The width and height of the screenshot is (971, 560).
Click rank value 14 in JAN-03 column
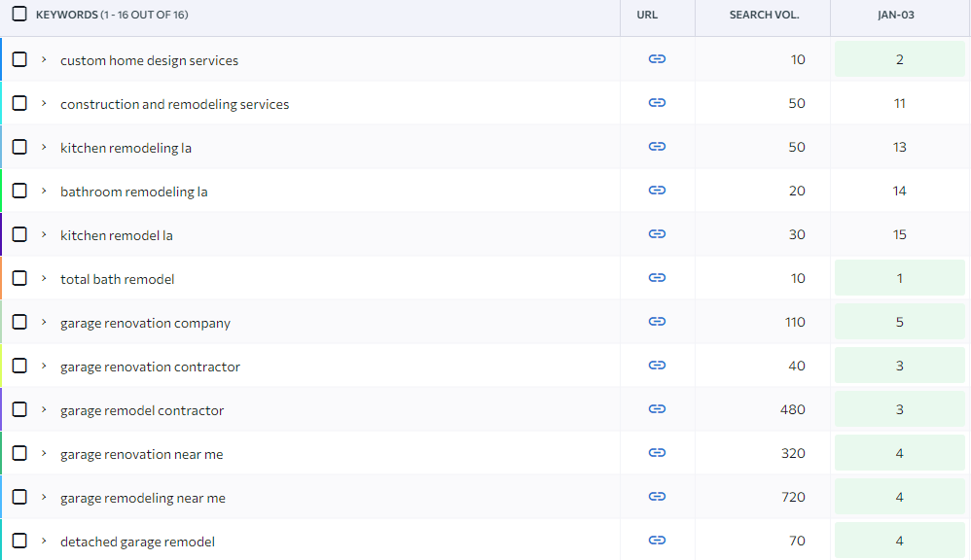click(x=900, y=191)
